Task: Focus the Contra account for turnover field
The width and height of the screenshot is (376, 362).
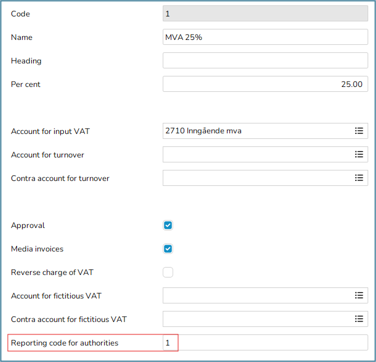Action: [x=265, y=178]
